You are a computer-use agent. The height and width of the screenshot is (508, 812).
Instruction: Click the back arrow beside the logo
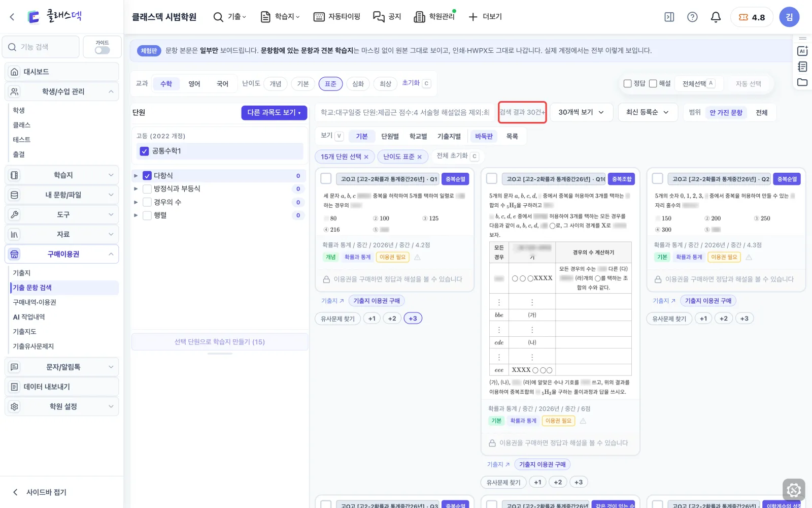click(12, 17)
